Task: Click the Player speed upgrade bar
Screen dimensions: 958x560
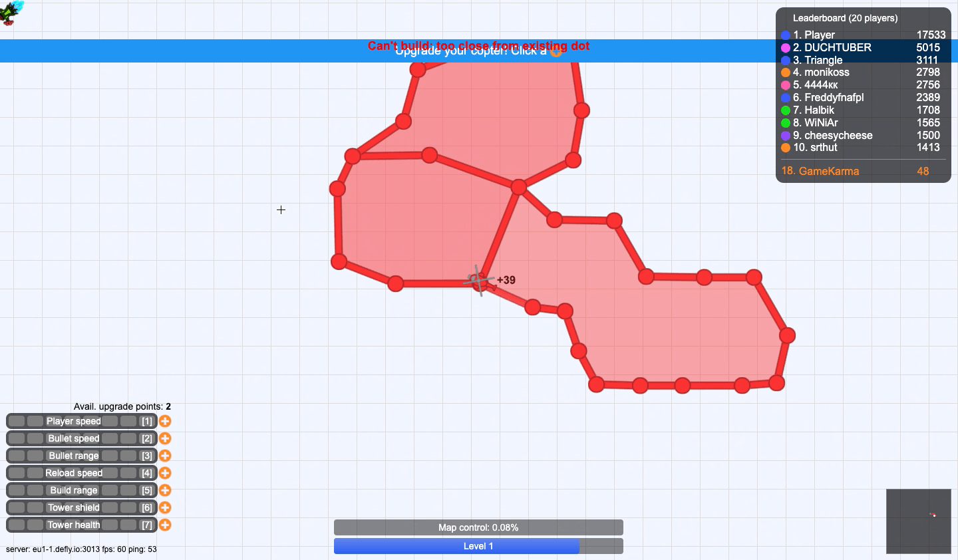Action: tap(81, 421)
